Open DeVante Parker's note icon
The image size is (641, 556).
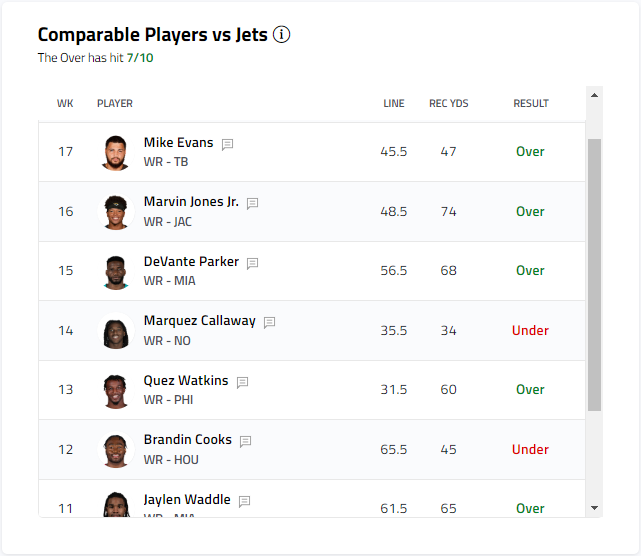(x=253, y=263)
